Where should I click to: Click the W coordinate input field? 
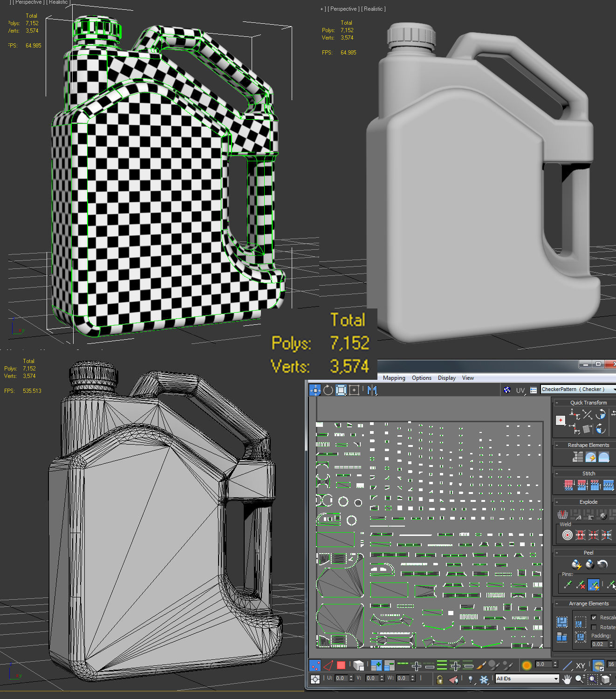coord(403,678)
